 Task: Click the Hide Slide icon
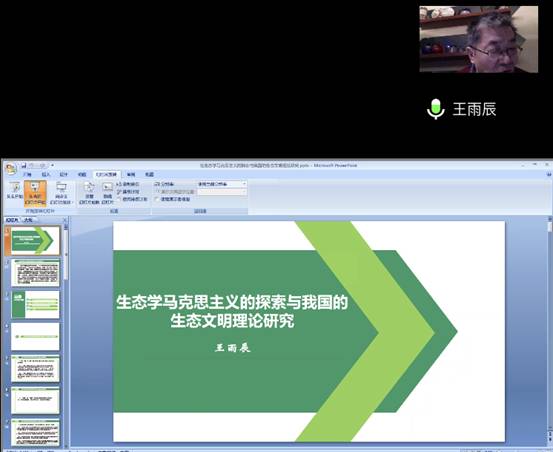pyautogui.click(x=108, y=193)
